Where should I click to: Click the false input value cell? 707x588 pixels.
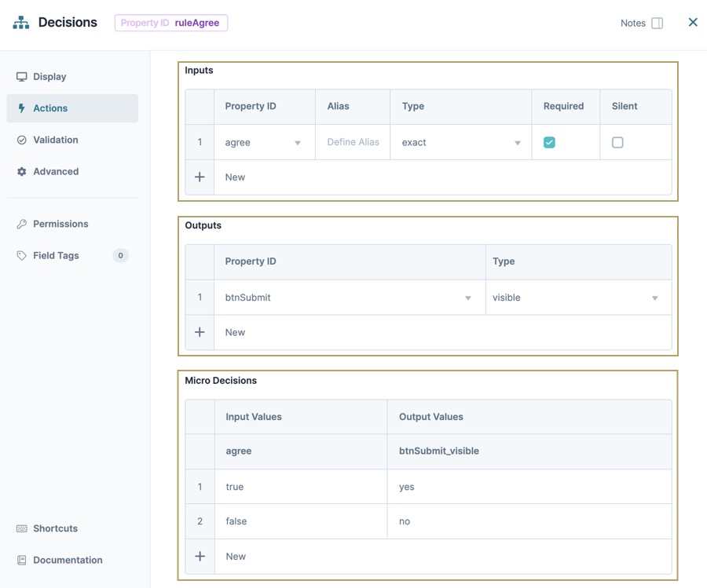(301, 521)
